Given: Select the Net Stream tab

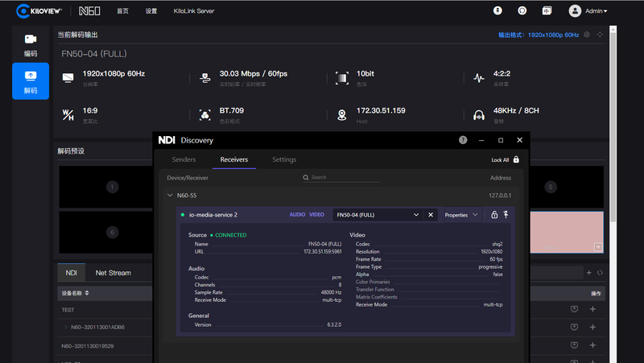Looking at the screenshot, I should pyautogui.click(x=113, y=273).
